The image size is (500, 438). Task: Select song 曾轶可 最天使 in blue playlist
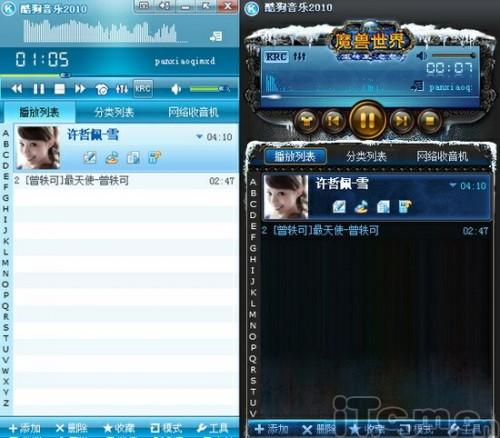click(x=125, y=181)
